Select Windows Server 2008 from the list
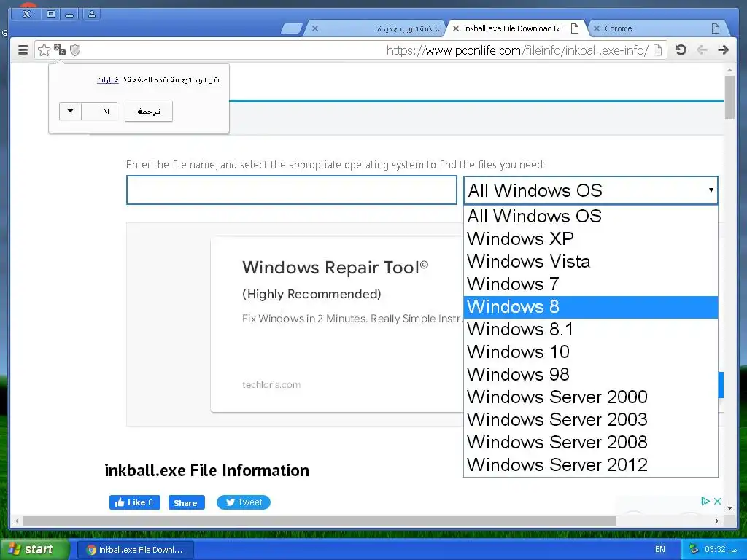 click(591, 443)
